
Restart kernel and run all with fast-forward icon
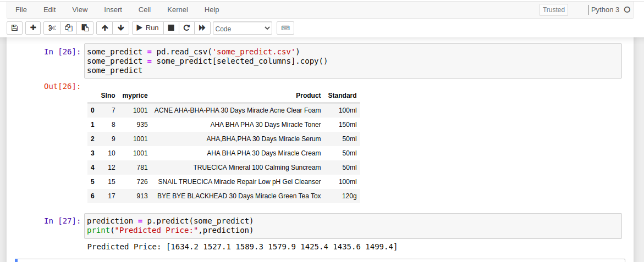click(x=202, y=28)
